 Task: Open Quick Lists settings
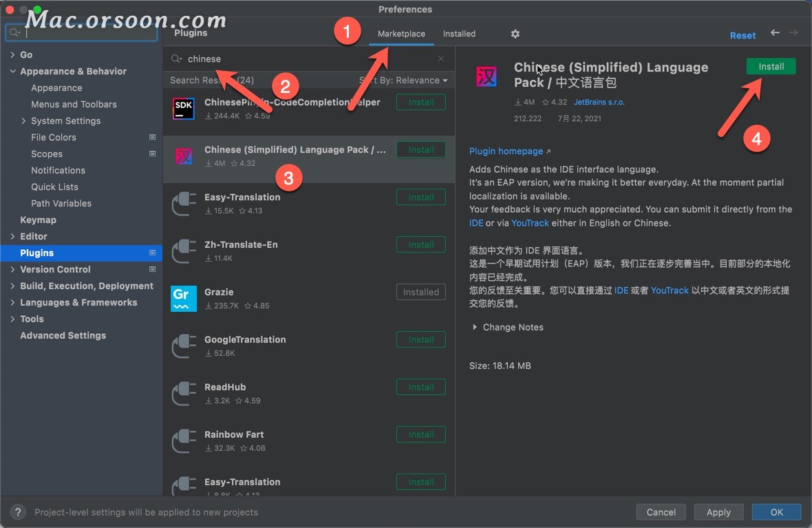(x=54, y=187)
